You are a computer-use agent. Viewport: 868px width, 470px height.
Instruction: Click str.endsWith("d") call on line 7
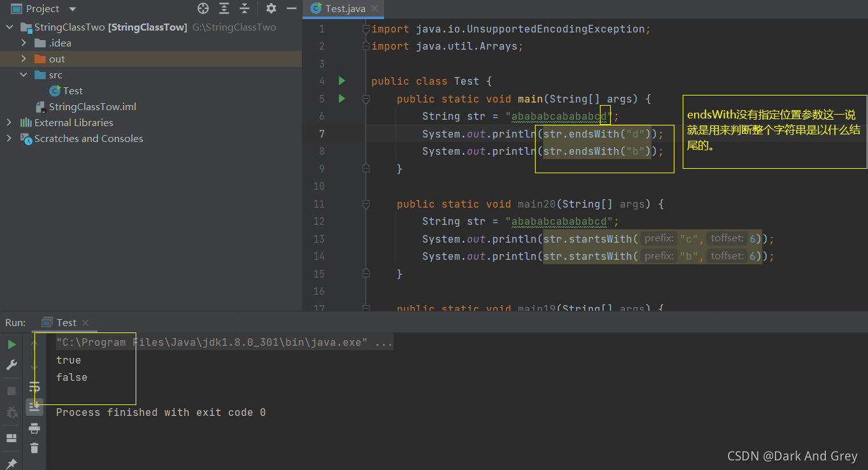pyautogui.click(x=597, y=134)
